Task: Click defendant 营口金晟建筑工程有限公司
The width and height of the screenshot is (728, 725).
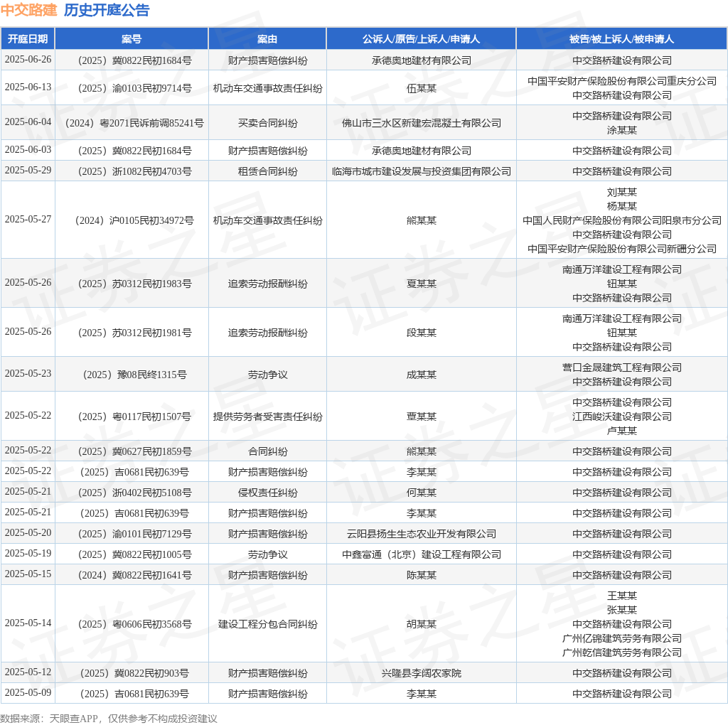Action: (x=621, y=367)
